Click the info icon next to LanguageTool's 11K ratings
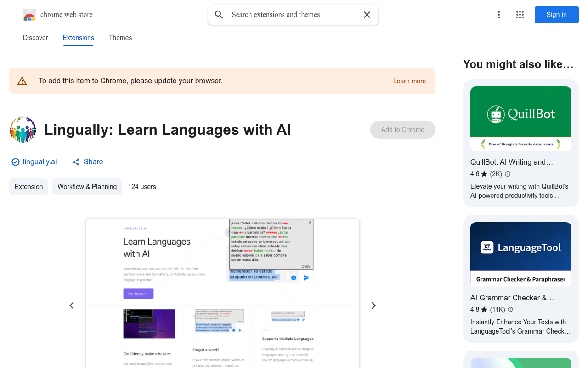Image resolution: width=588 pixels, height=368 pixels. 510,310
